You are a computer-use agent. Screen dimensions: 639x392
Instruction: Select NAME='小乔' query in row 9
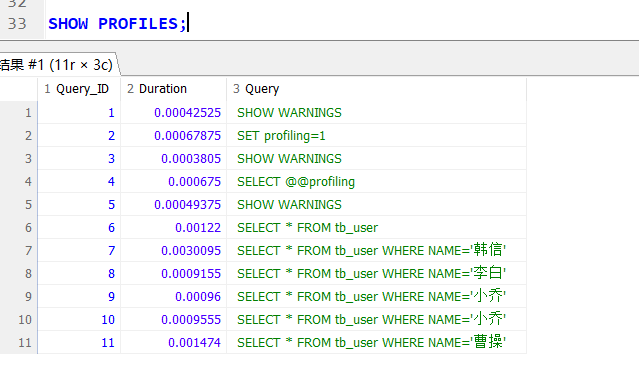(x=377, y=297)
